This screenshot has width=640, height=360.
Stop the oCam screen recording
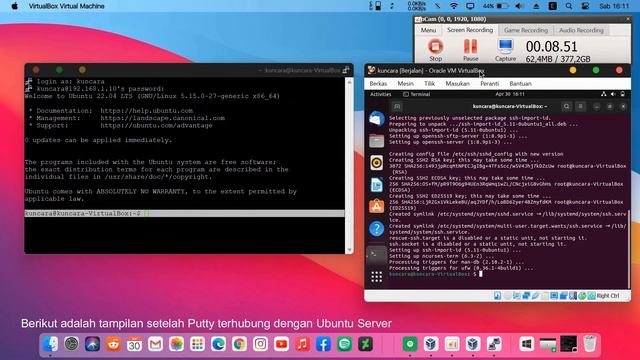436,50
